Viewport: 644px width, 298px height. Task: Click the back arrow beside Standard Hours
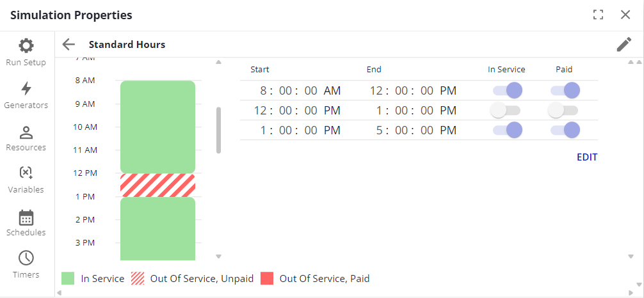click(x=68, y=44)
